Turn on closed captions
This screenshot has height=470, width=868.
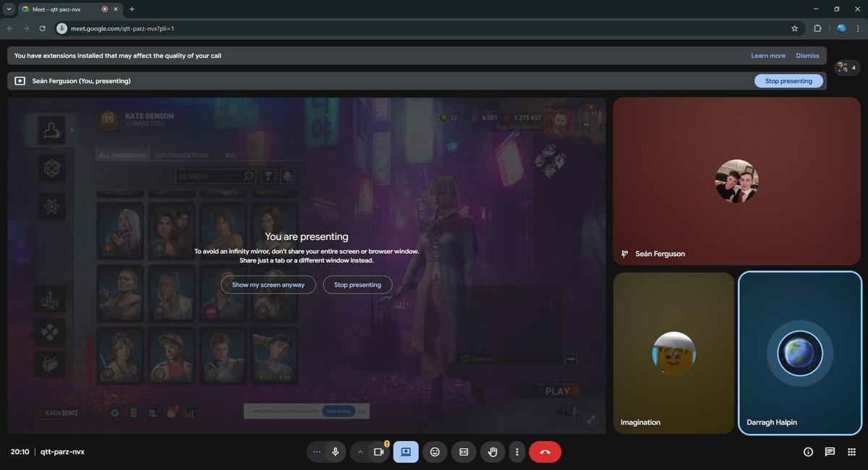pos(464,452)
